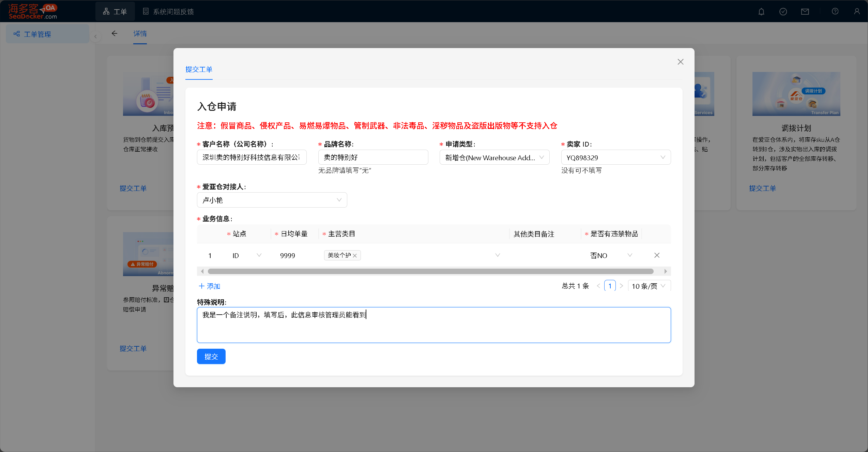This screenshot has height=452, width=868.
Task: Click the back arrow icon
Action: (x=115, y=33)
